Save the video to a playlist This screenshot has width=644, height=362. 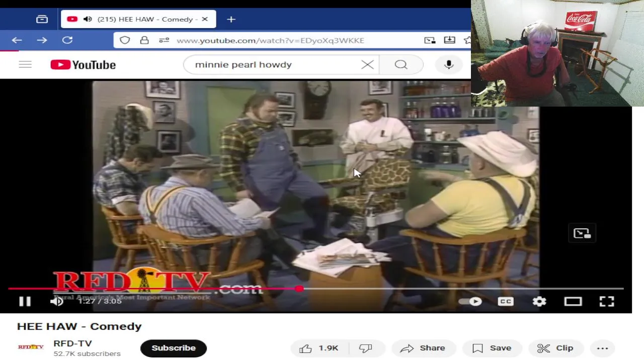pos(492,348)
